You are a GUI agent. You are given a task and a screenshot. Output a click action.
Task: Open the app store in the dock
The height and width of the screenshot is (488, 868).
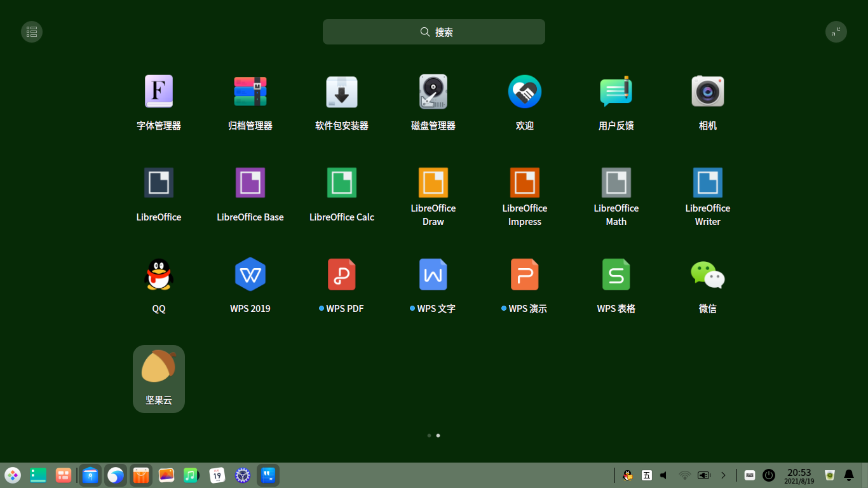(141, 475)
